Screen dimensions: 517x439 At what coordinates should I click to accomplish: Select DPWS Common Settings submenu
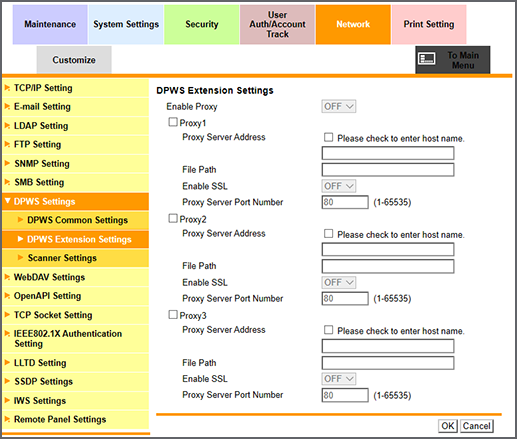(75, 220)
